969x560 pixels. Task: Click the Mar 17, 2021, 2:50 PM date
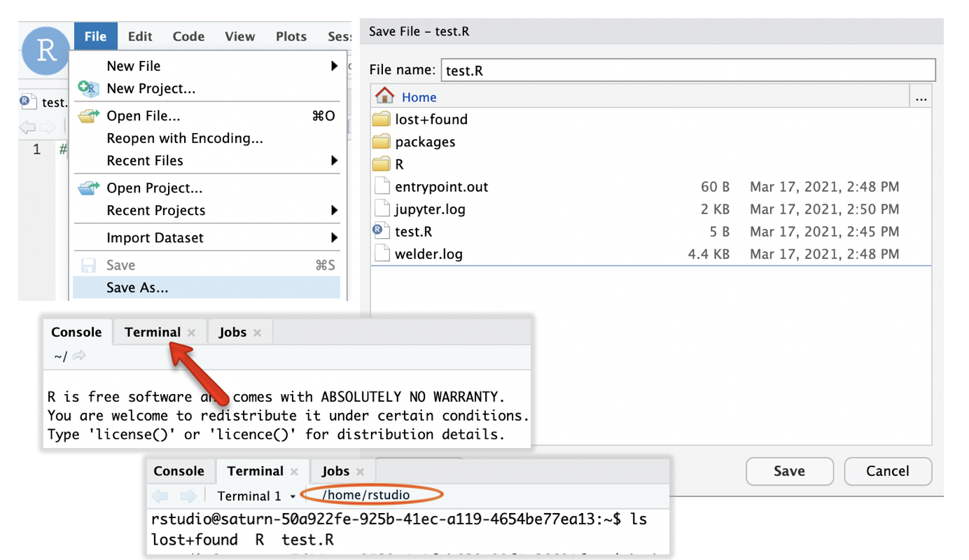point(825,209)
